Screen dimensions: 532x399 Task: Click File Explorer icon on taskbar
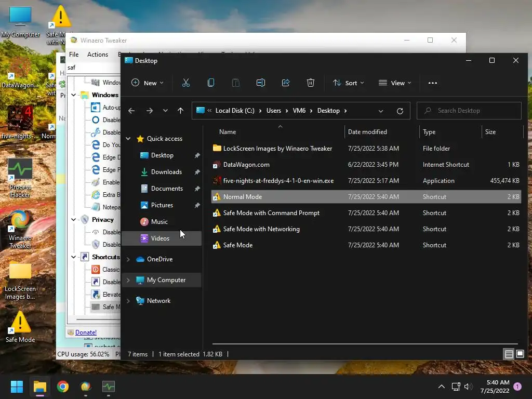click(39, 387)
